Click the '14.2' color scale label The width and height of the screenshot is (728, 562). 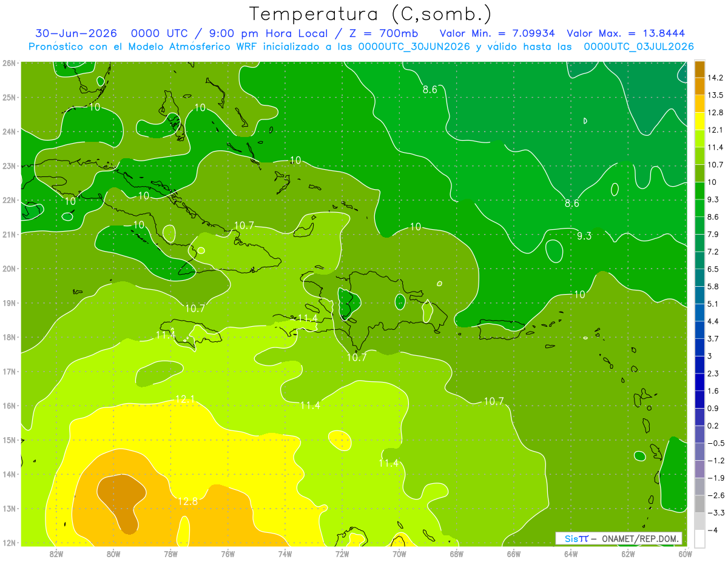coord(715,78)
